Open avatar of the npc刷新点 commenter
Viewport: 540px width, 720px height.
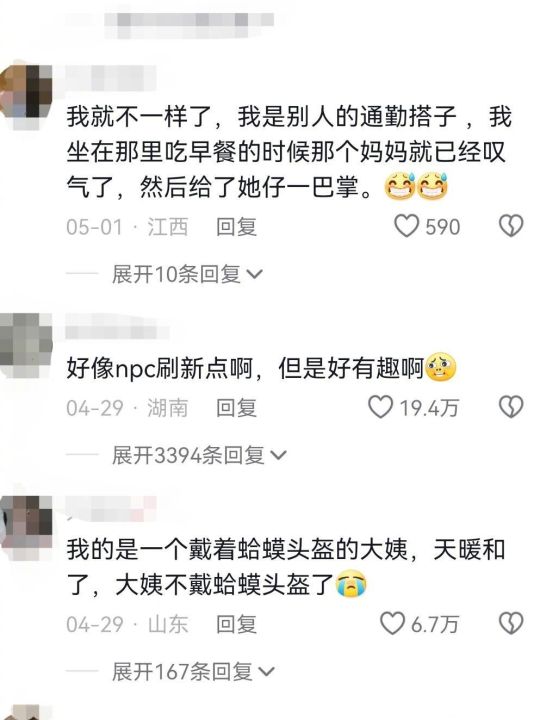coord(26,345)
